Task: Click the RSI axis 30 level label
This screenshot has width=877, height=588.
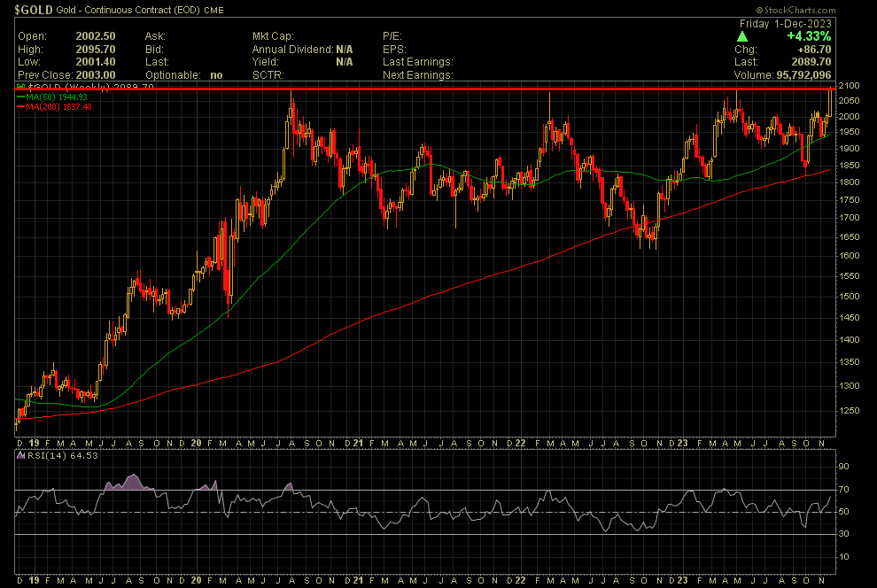Action: tap(843, 534)
